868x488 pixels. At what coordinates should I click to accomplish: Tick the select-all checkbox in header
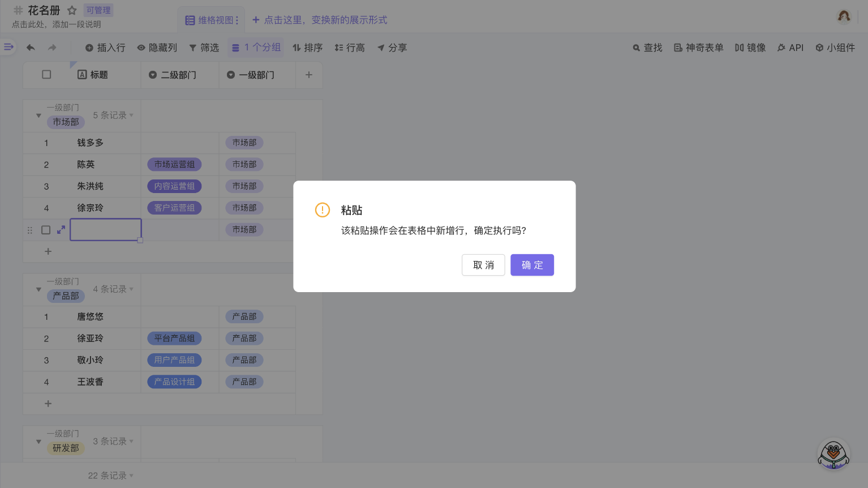(x=46, y=75)
